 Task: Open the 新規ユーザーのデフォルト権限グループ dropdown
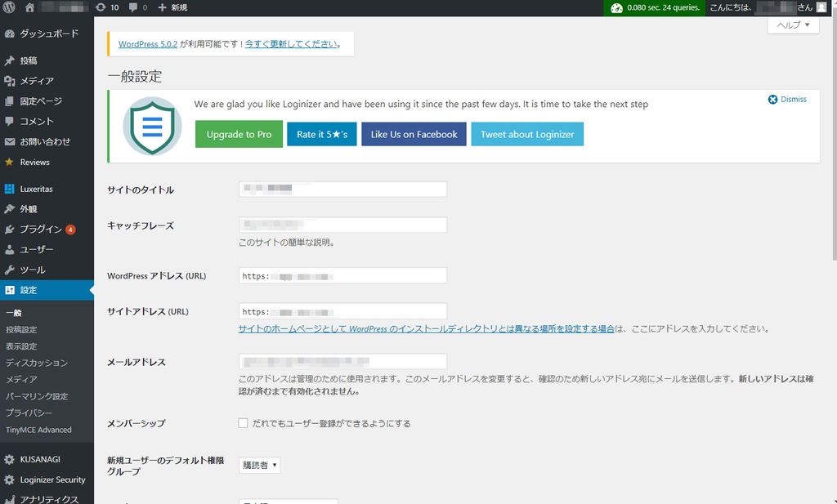tap(259, 464)
